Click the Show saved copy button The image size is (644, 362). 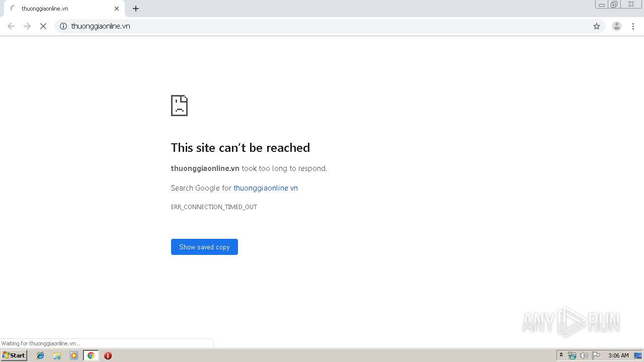(x=204, y=247)
